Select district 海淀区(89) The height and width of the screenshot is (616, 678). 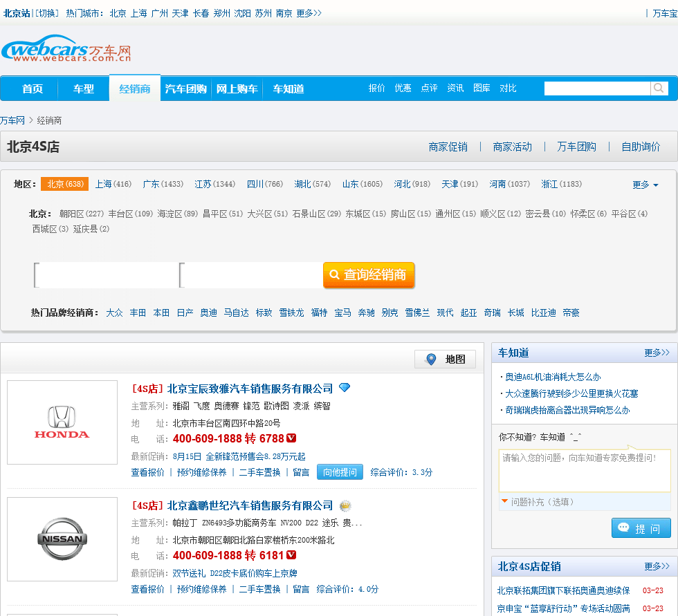click(x=178, y=214)
